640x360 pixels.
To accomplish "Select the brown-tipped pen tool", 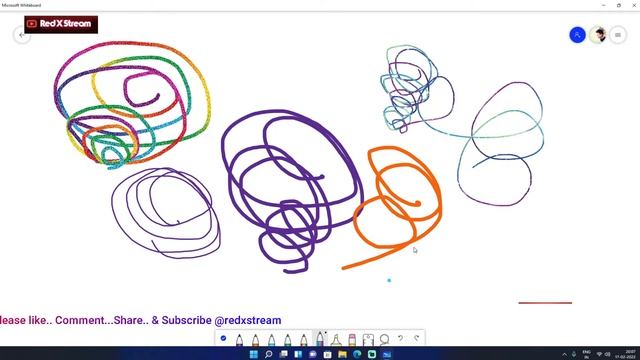I will 304,340.
